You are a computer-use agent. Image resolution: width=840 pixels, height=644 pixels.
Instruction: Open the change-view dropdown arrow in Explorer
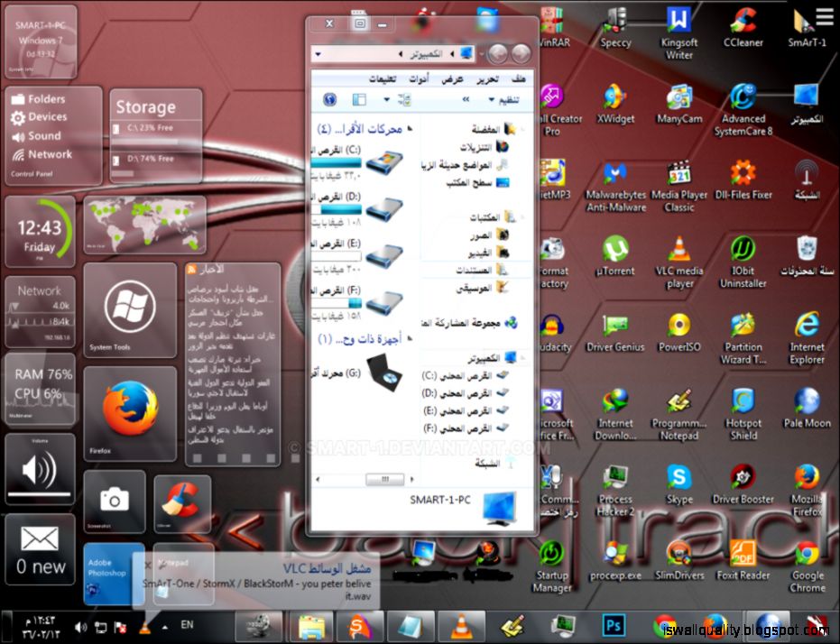tap(386, 99)
